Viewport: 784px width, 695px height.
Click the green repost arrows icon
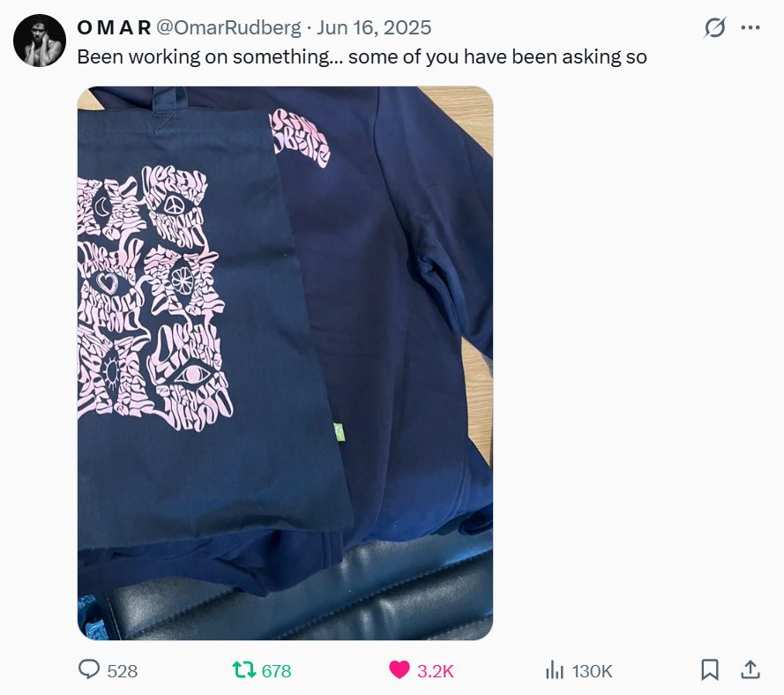coord(244,669)
